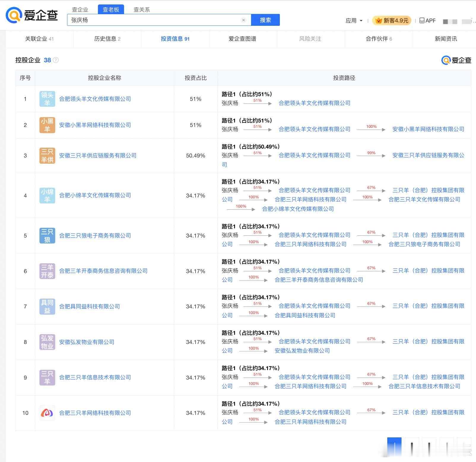Open the 风险关注 tab
The width and height of the screenshot is (476, 462).
(310, 39)
